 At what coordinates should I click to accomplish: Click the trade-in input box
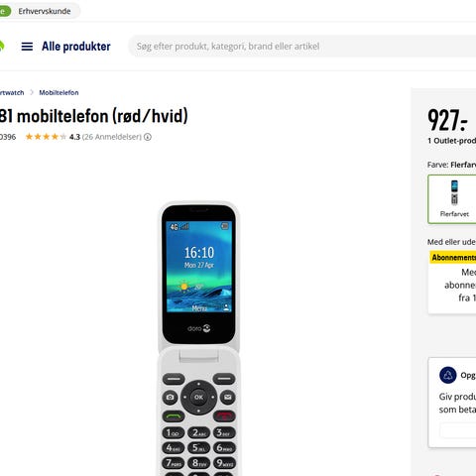pos(458,430)
